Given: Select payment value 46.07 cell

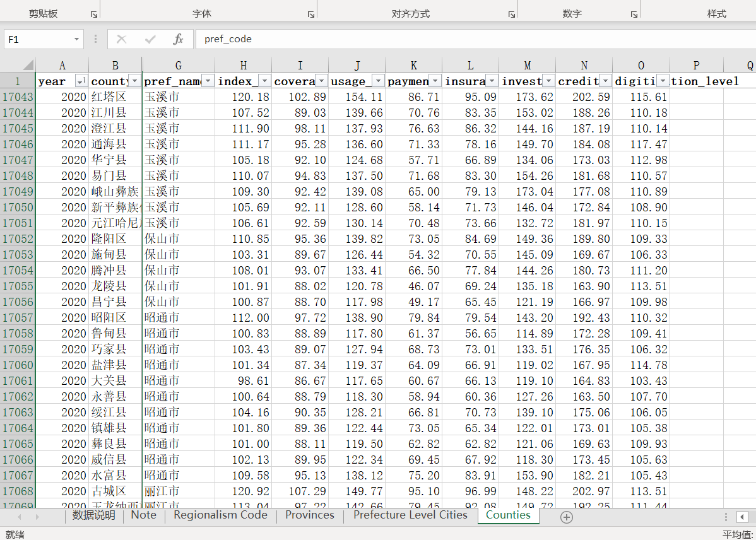Looking at the screenshot, I should pyautogui.click(x=414, y=286).
